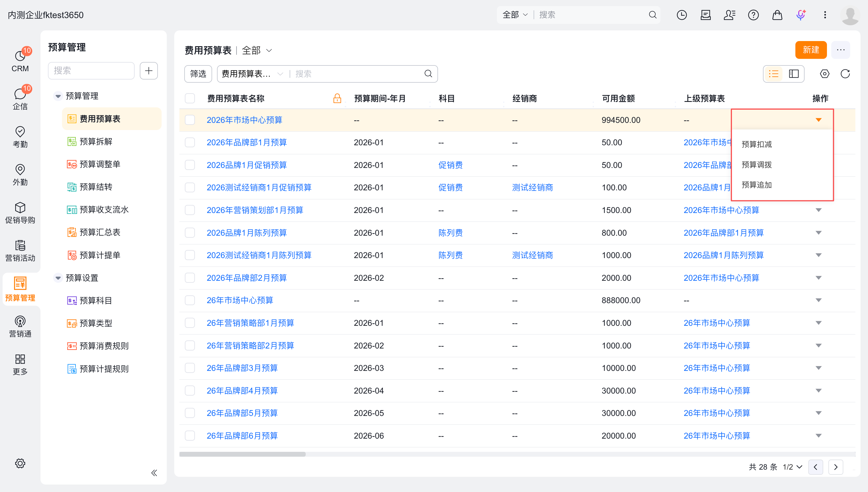Open the 促销导购 module
This screenshot has width=868, height=492.
coord(20,213)
